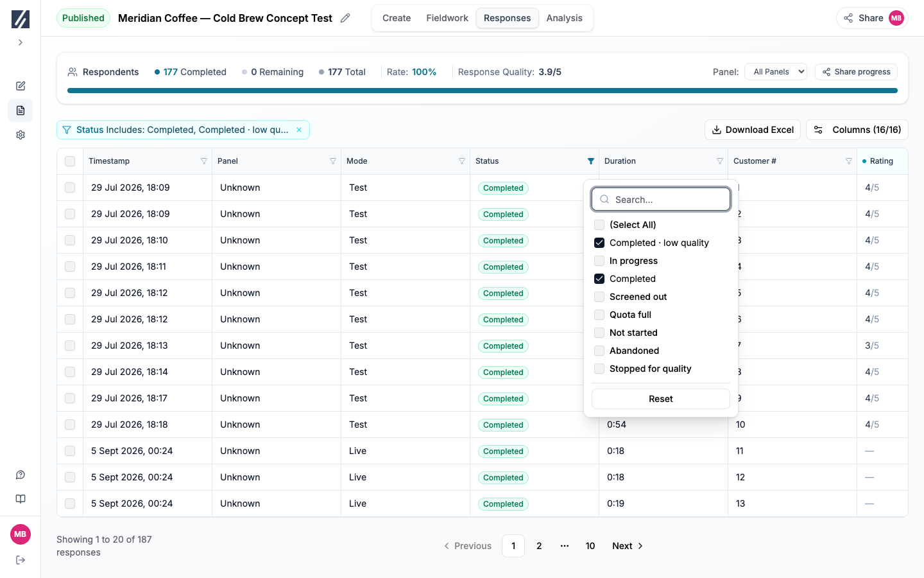Toggle the header select-all rows checkbox
The image size is (924, 578).
point(70,161)
